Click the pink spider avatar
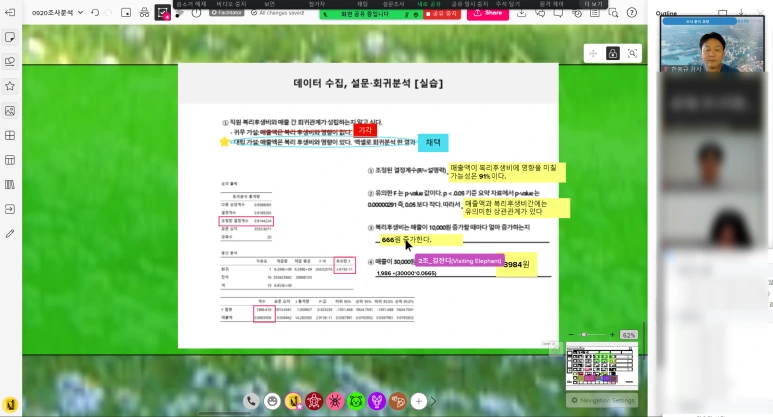This screenshot has height=417, width=773. (x=335, y=401)
